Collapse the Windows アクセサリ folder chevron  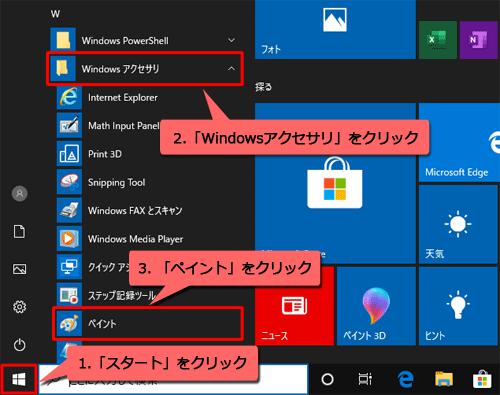point(231,69)
